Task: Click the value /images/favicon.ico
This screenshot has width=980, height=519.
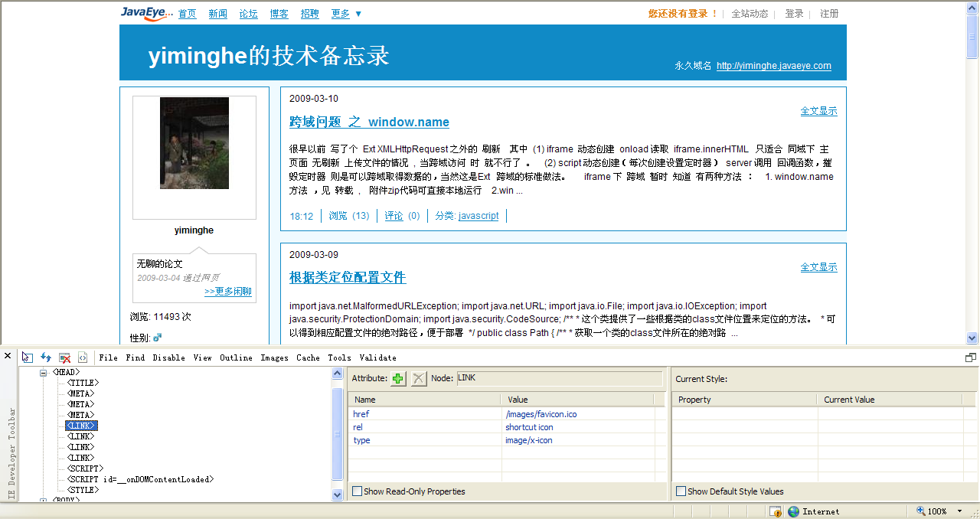Action: click(541, 414)
